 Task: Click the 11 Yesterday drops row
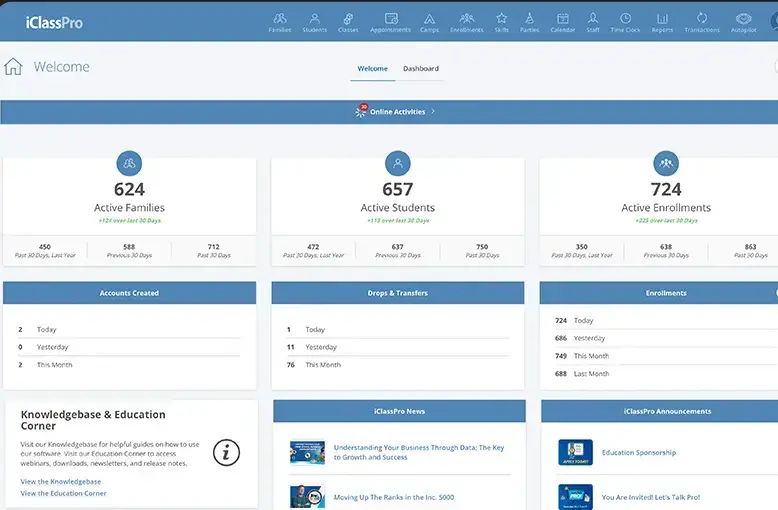(397, 347)
